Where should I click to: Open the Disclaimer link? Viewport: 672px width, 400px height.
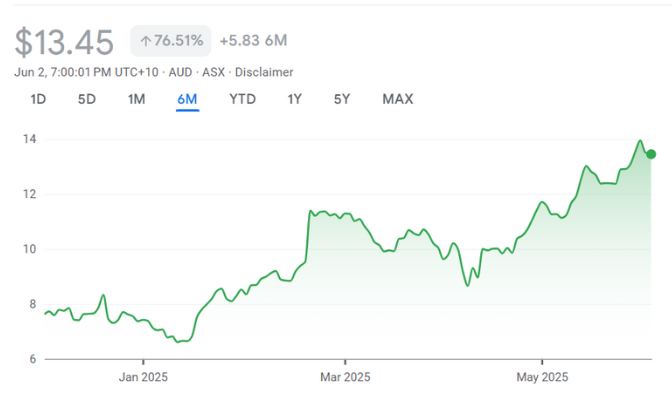tap(264, 72)
